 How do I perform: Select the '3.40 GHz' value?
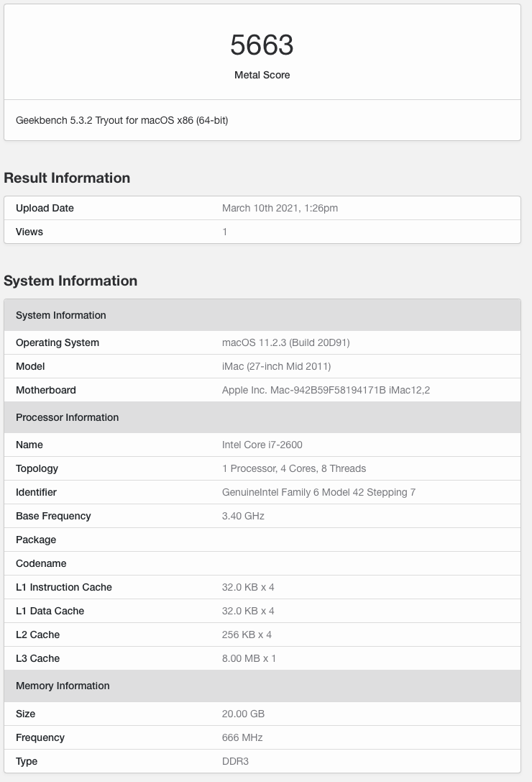(x=243, y=517)
